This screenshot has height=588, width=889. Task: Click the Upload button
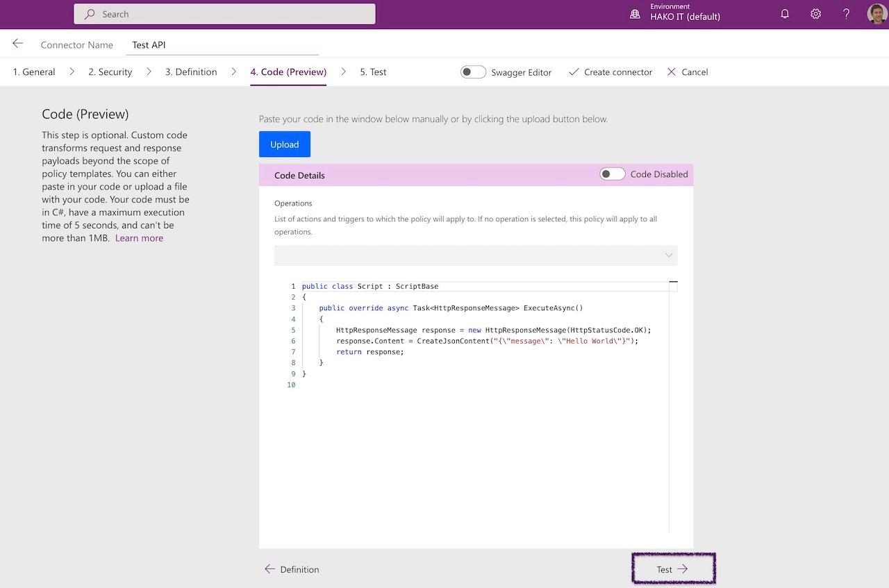click(x=285, y=144)
